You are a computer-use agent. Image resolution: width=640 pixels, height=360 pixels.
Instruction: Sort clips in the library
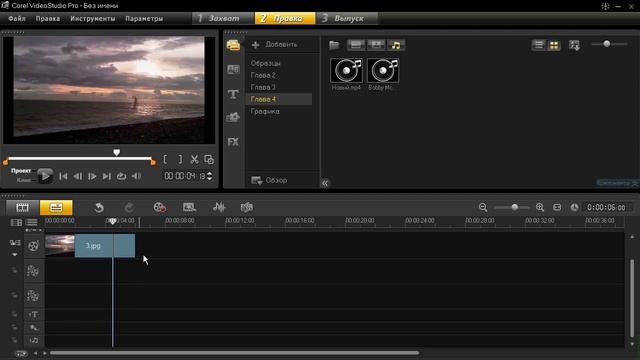574,45
